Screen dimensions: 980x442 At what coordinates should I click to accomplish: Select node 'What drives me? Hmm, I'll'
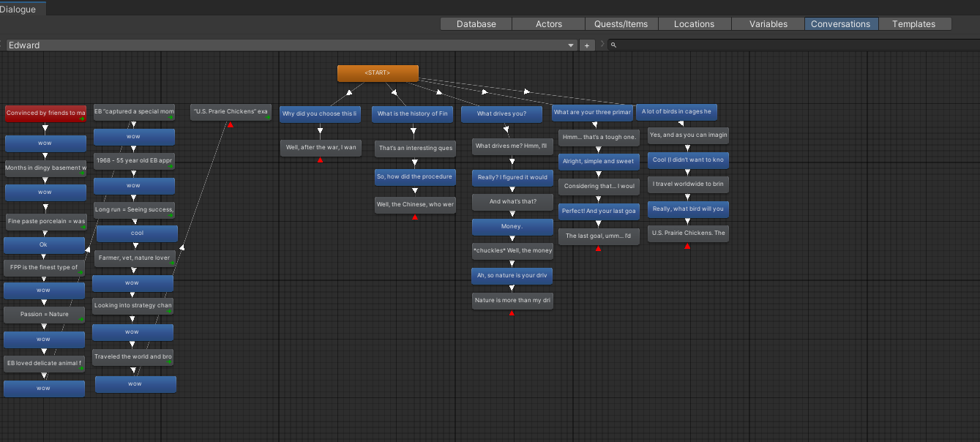point(512,146)
